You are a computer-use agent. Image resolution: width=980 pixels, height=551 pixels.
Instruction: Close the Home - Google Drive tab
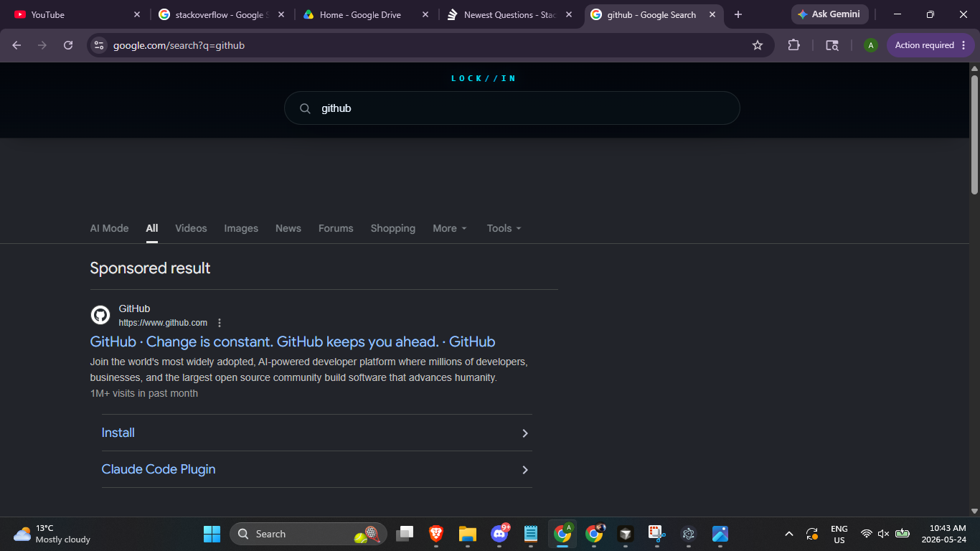pos(425,14)
